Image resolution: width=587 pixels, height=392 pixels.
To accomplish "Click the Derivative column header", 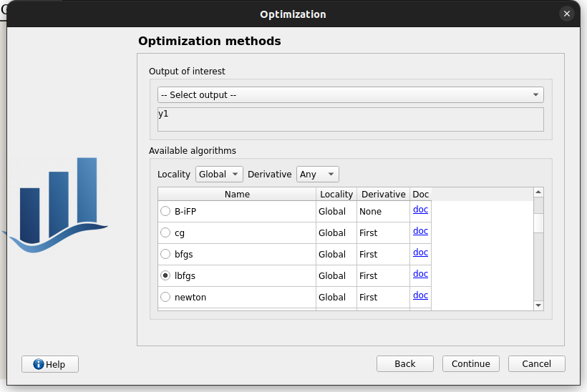I will pyautogui.click(x=383, y=195).
